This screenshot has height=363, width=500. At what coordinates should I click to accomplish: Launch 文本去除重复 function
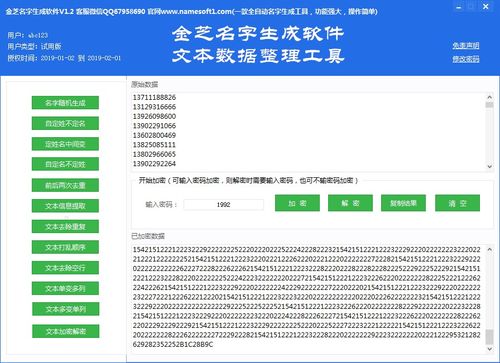tap(65, 227)
